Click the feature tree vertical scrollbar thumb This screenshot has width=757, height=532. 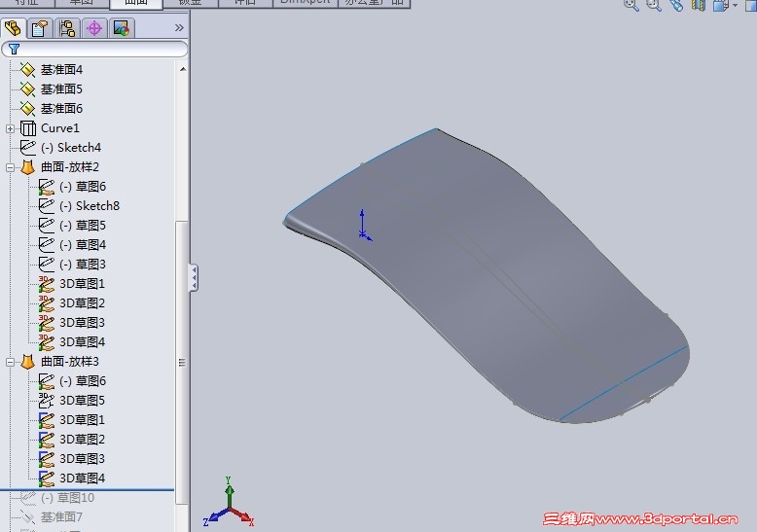182,362
